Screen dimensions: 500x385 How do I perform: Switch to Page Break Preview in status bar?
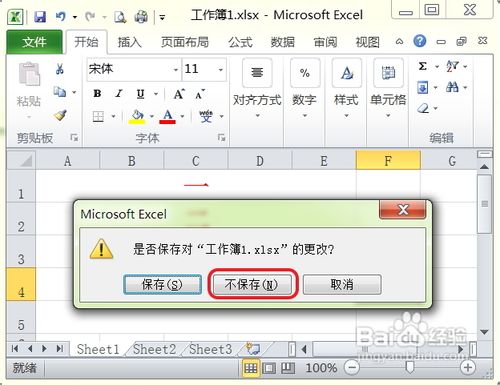click(288, 368)
